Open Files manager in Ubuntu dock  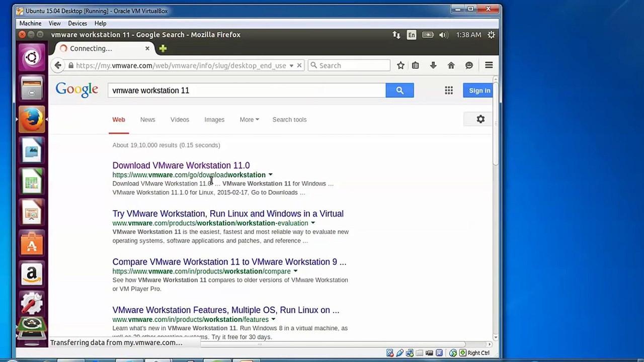coord(32,88)
